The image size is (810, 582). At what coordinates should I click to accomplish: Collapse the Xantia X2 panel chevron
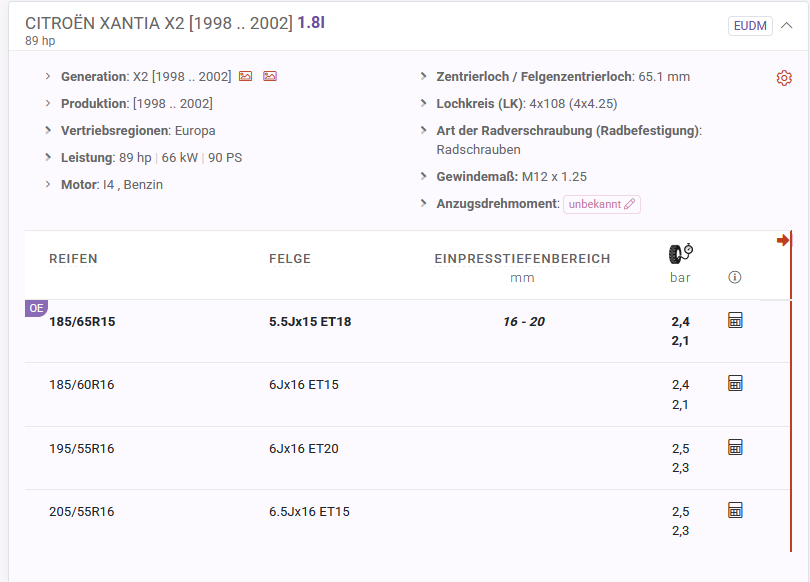click(786, 25)
